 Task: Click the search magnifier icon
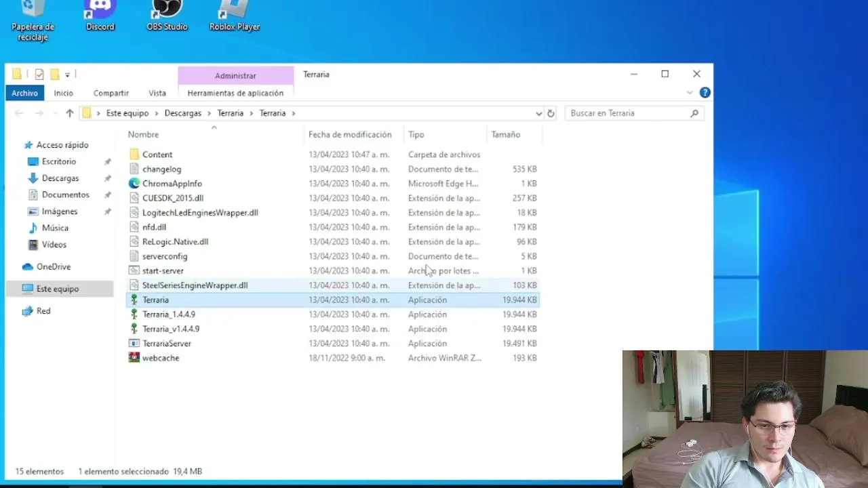click(x=694, y=113)
